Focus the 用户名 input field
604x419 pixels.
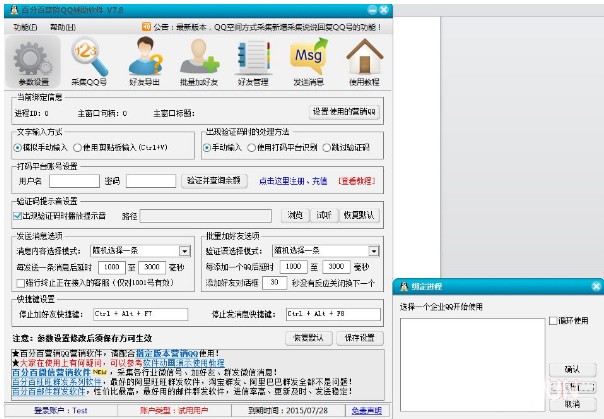(x=74, y=181)
